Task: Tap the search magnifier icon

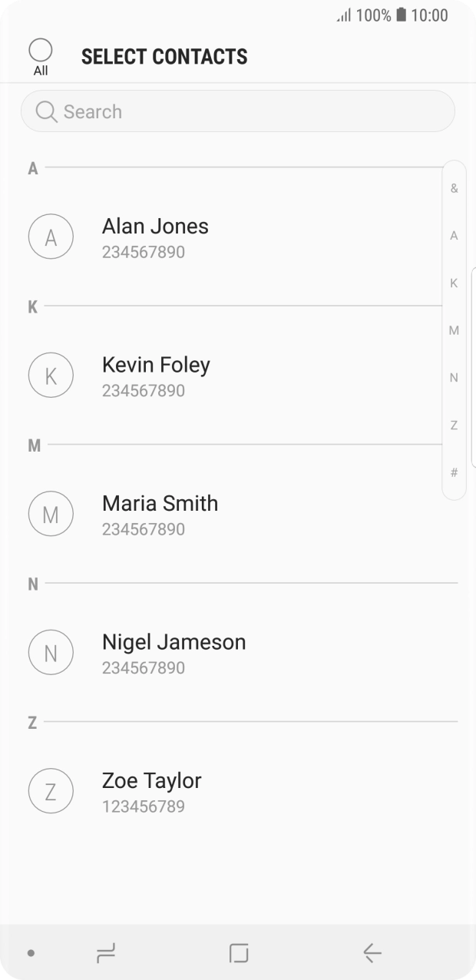Action: click(x=46, y=112)
